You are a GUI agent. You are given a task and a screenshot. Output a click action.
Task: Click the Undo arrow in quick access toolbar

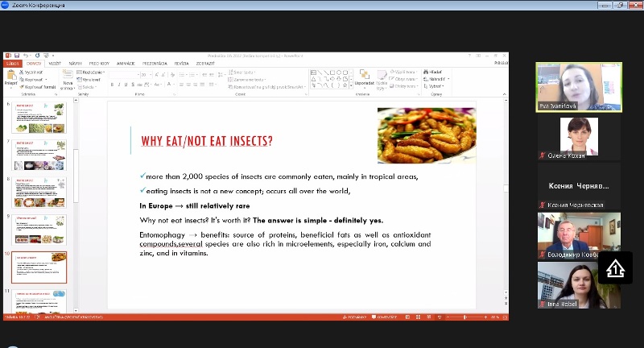click(26, 56)
